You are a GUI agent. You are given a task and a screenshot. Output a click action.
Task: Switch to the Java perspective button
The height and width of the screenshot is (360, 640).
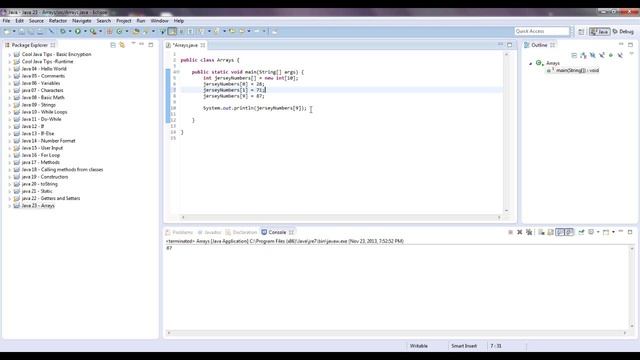(x=600, y=31)
